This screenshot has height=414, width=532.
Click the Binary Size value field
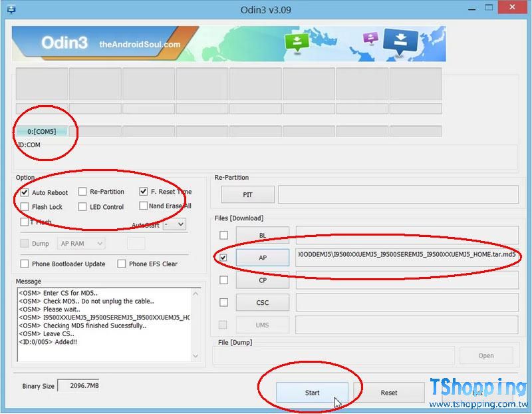78,386
